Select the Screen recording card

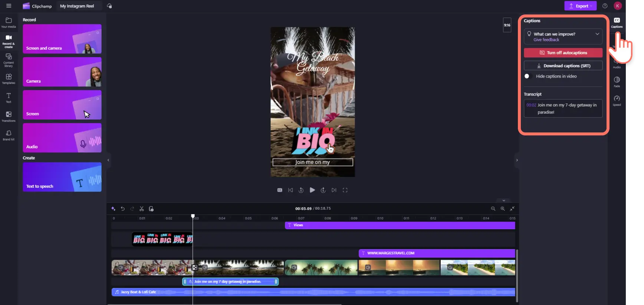62,105
